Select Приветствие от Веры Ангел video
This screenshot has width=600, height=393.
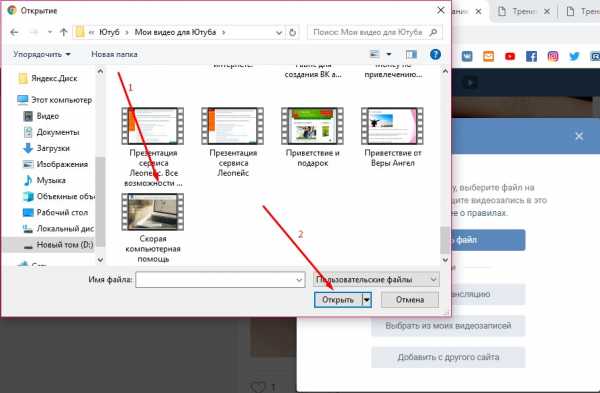393,137
